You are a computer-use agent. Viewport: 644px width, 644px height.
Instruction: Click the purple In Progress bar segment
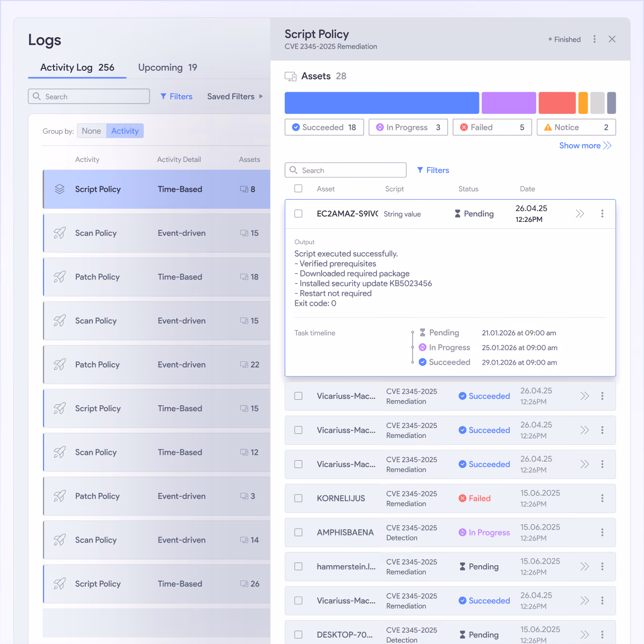click(509, 103)
